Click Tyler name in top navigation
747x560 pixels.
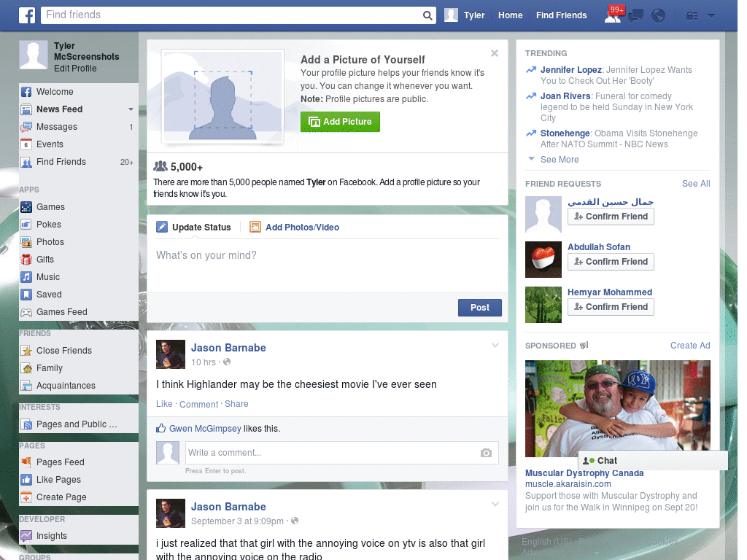point(474,15)
